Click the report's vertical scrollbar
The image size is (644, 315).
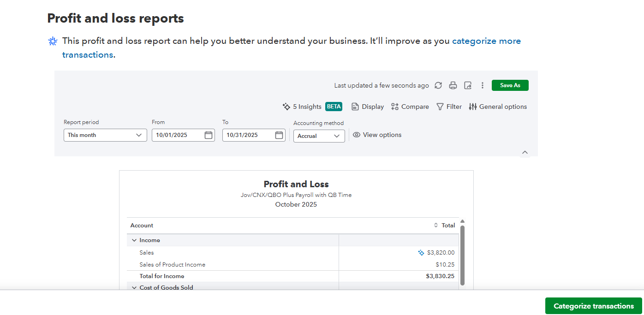coord(462,254)
